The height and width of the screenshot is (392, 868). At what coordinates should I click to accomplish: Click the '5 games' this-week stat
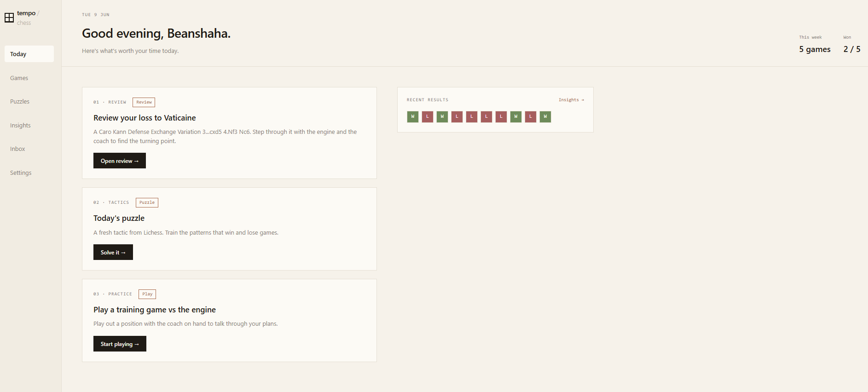point(815,49)
